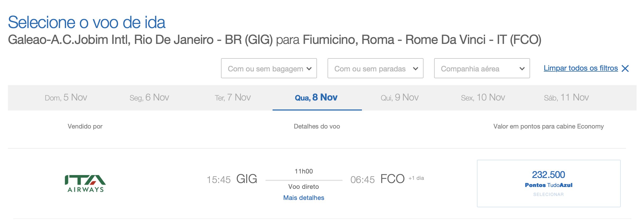
Task: Expand 'Com ou sem paradas' filter
Action: tap(375, 68)
